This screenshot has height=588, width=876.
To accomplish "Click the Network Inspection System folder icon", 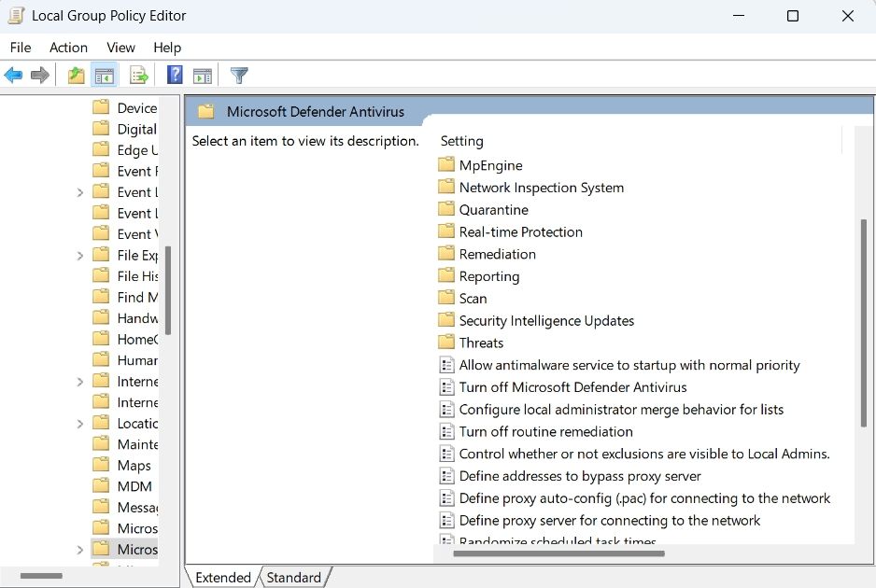I will coord(445,187).
